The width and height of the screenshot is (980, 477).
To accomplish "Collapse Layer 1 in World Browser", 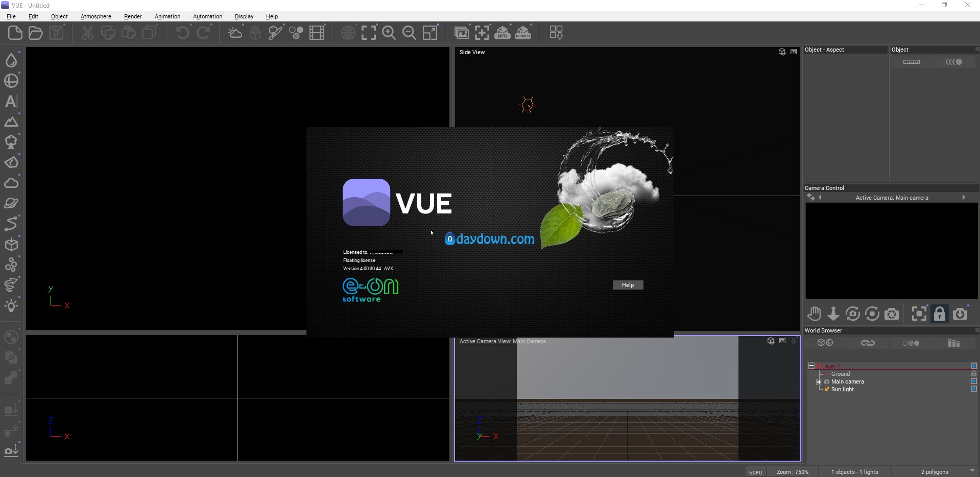I will click(811, 366).
